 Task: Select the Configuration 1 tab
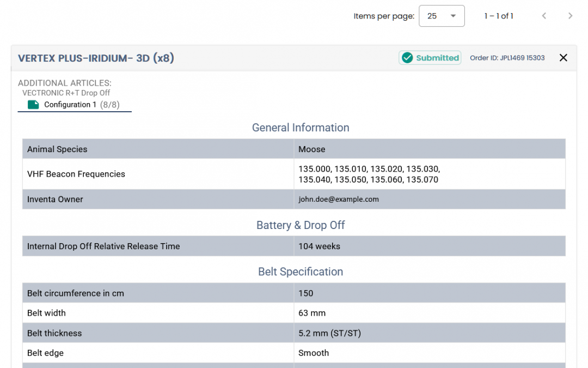pos(75,105)
